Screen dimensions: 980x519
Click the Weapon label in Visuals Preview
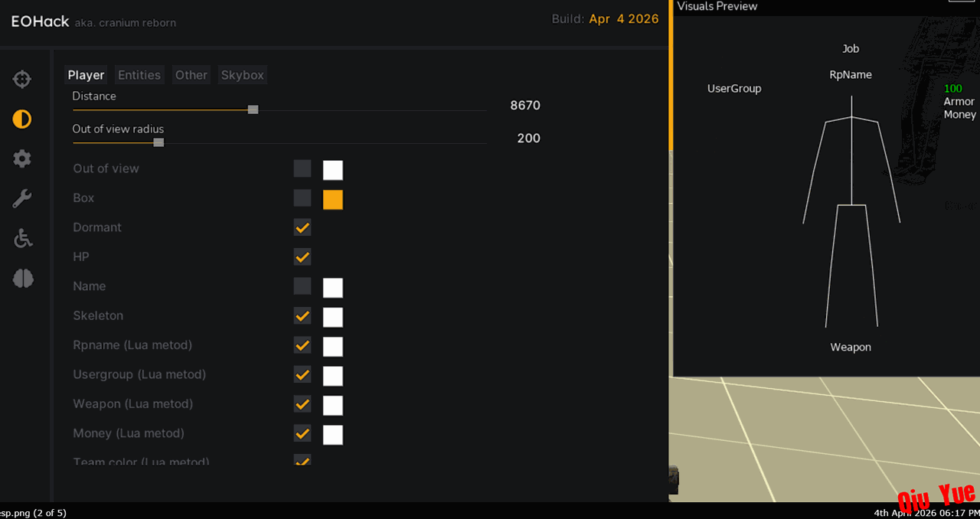851,348
